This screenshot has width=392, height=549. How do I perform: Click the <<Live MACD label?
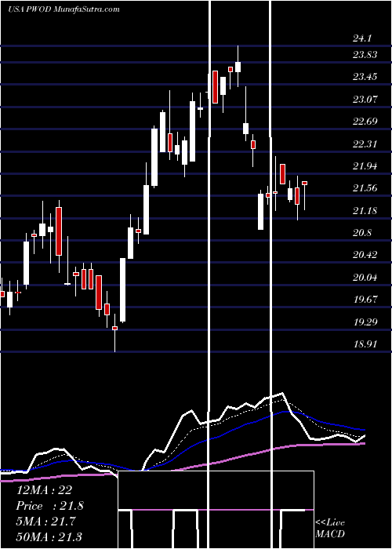[x=330, y=529]
